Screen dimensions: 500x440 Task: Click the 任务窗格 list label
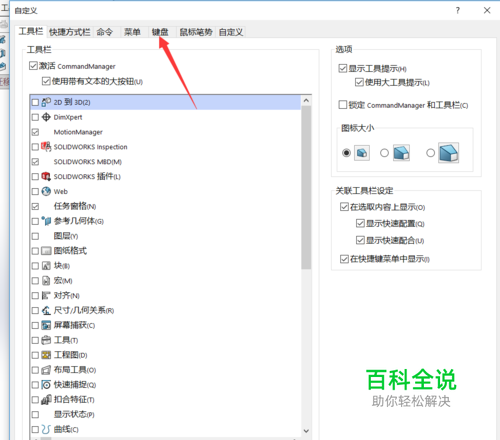(x=75, y=206)
